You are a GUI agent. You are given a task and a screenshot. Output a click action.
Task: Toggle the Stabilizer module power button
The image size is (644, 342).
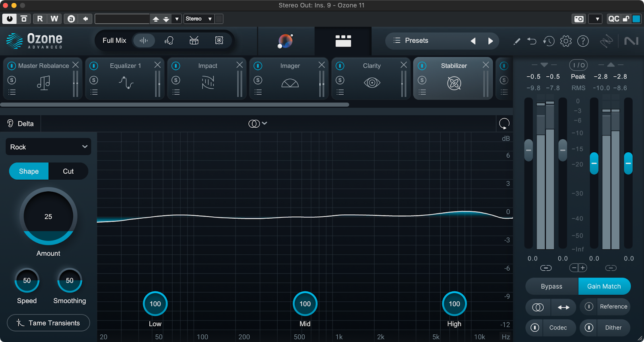click(x=422, y=66)
